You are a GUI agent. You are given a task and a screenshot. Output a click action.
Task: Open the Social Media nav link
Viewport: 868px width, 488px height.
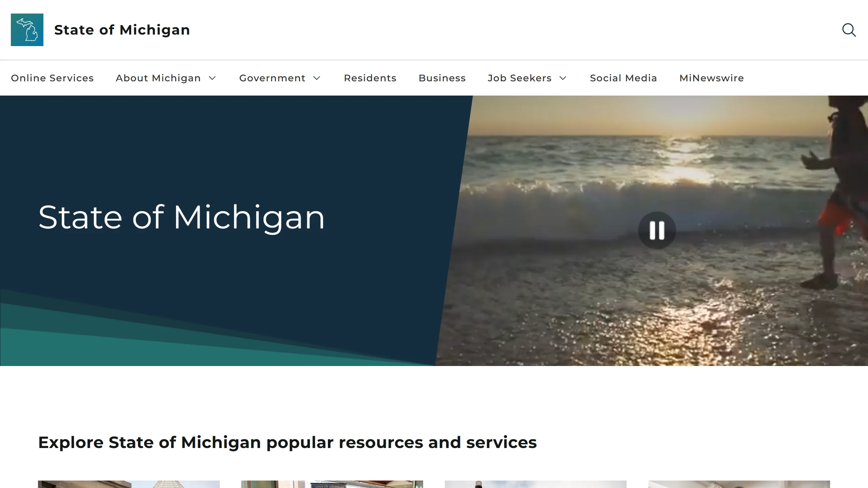click(624, 78)
